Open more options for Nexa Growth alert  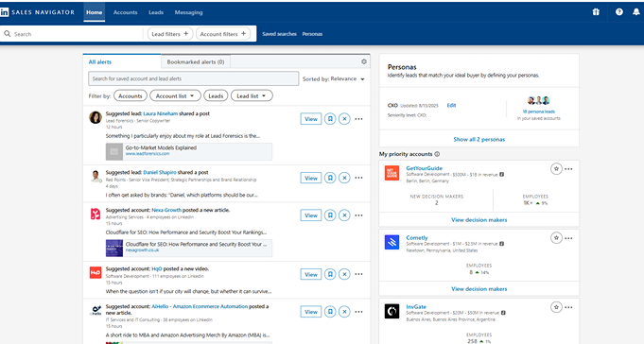[x=358, y=215]
